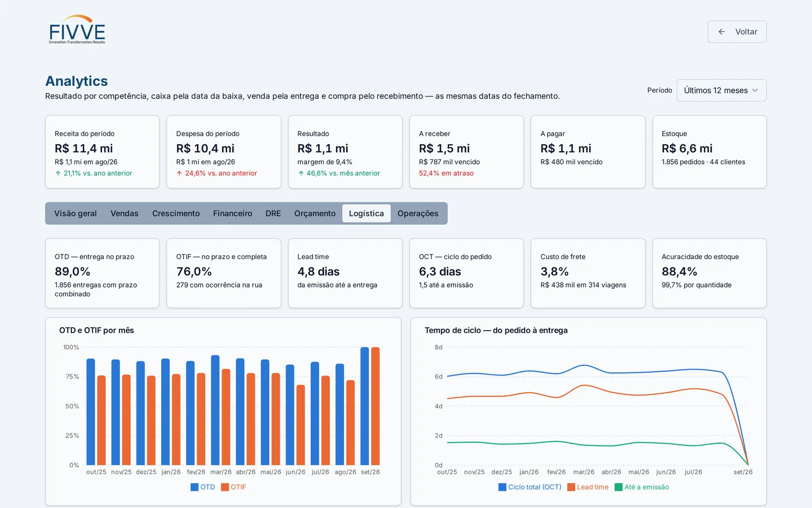
Task: Click the up arrow next to 24,6% vs. ano anterior
Action: point(179,173)
